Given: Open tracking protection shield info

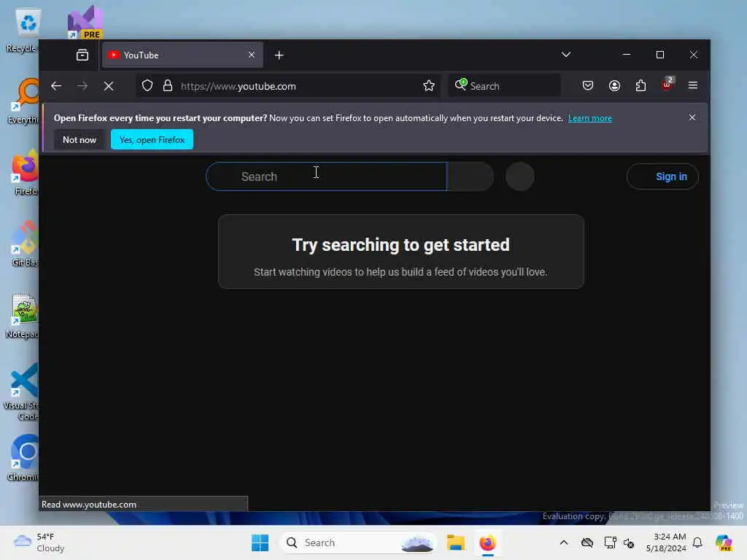Looking at the screenshot, I should coord(147,86).
